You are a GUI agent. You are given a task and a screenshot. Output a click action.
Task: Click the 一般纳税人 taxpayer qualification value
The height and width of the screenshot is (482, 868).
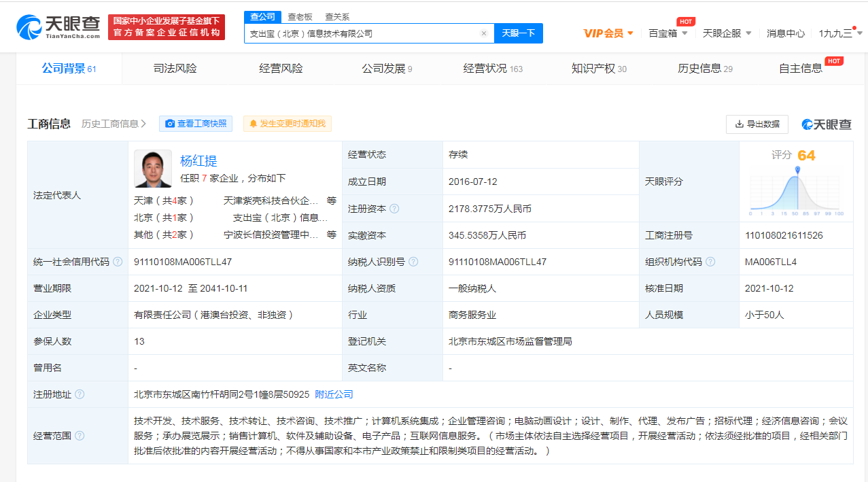(x=472, y=288)
